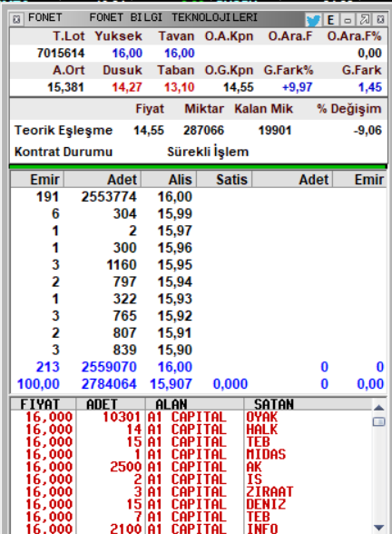Select bid price 15,94

click(x=175, y=282)
